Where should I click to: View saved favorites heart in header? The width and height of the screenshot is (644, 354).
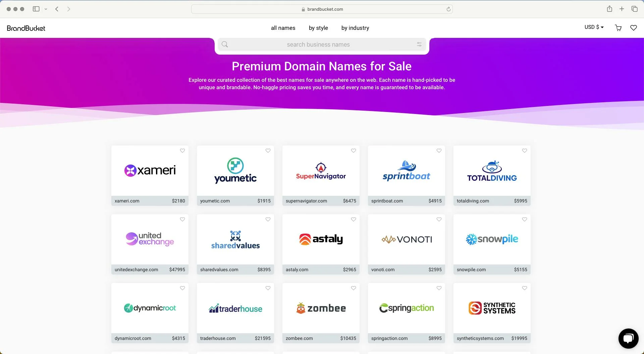[634, 28]
